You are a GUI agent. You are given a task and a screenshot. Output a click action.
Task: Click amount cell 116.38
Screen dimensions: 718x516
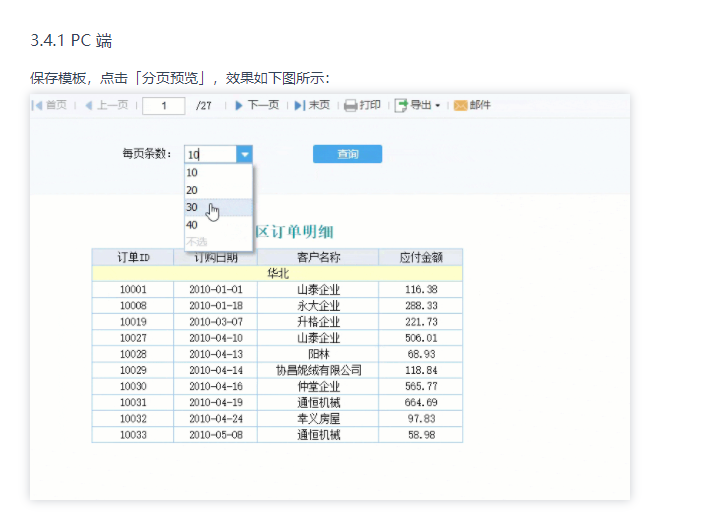421,289
